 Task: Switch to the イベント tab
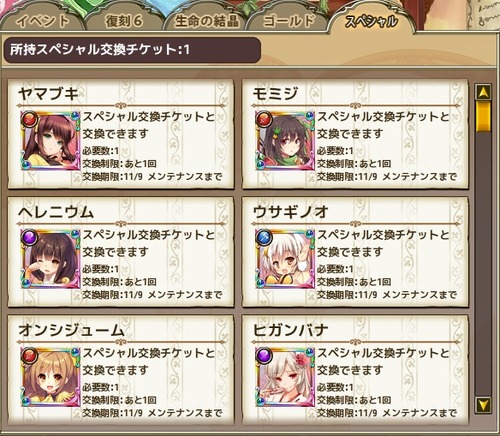[42, 21]
